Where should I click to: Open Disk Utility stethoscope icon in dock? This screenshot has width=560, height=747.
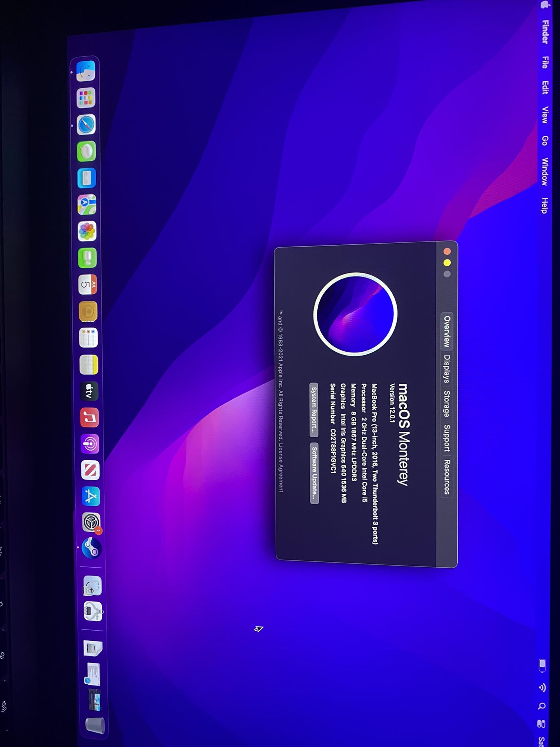click(93, 586)
